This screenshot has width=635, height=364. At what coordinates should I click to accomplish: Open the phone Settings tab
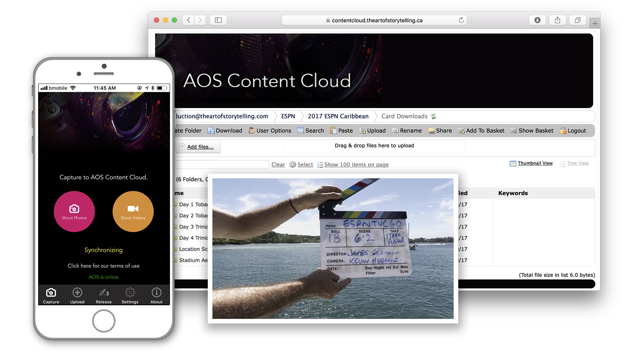(130, 296)
